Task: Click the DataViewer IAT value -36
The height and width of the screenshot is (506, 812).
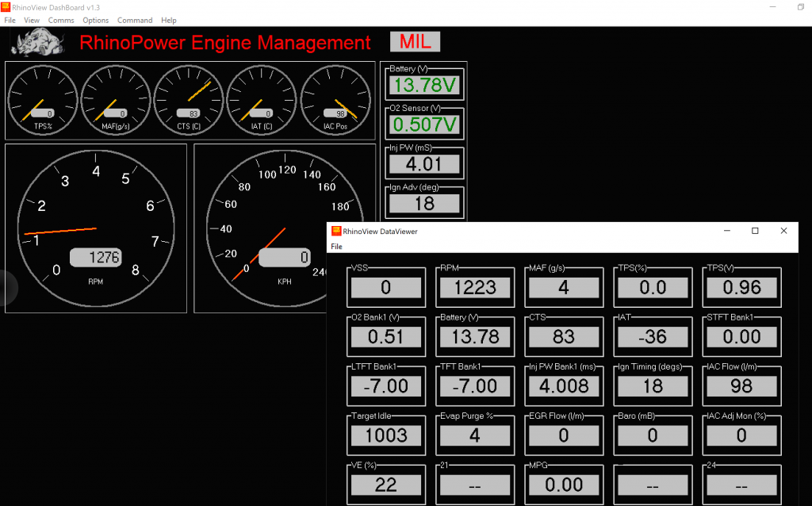Action: (653, 336)
